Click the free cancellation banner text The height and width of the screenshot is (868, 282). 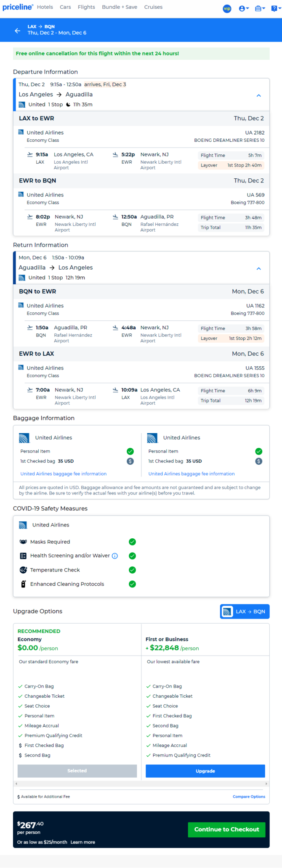pyautogui.click(x=97, y=53)
